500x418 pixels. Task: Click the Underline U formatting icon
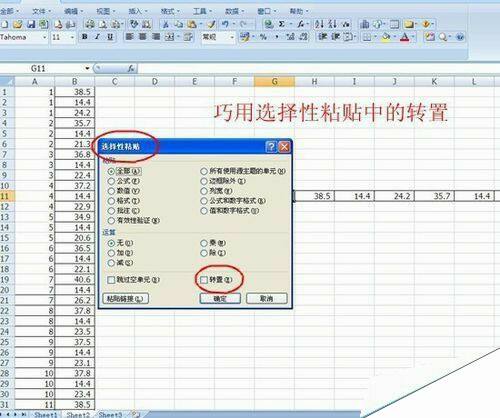coord(110,37)
